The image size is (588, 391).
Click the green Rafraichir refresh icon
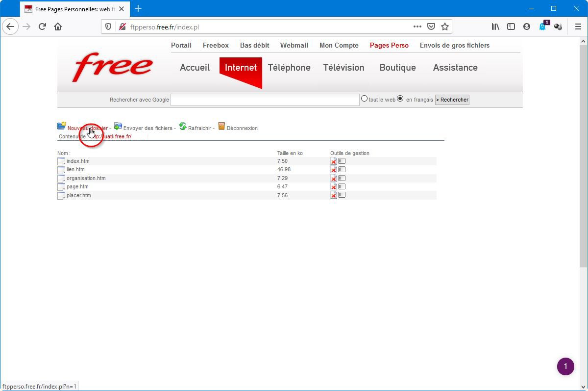coord(183,126)
